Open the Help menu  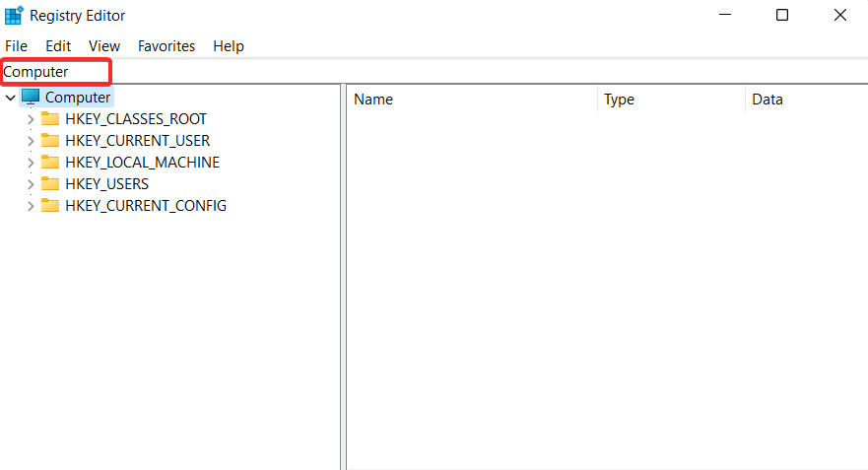coord(229,46)
